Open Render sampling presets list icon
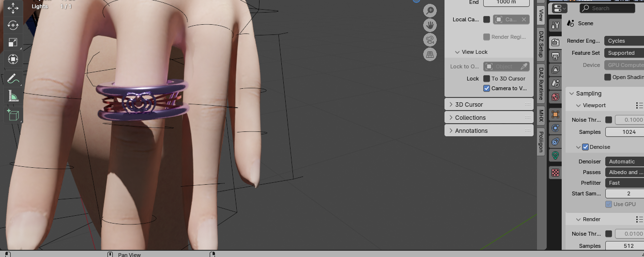Image resolution: width=644 pixels, height=257 pixels. click(639, 219)
